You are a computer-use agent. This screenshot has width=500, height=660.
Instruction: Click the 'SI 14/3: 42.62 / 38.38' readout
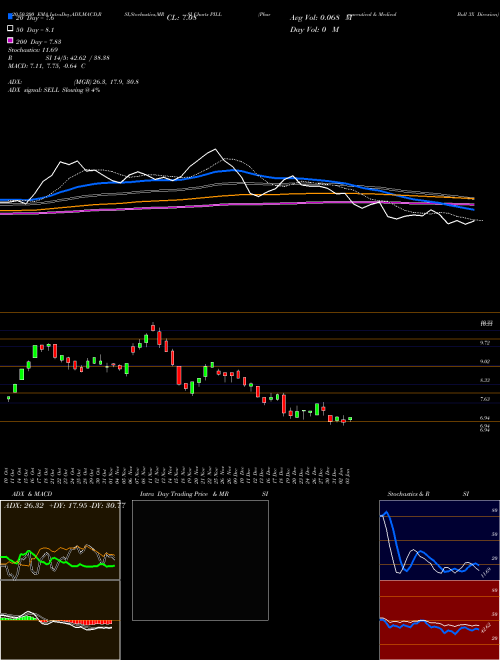[78, 58]
